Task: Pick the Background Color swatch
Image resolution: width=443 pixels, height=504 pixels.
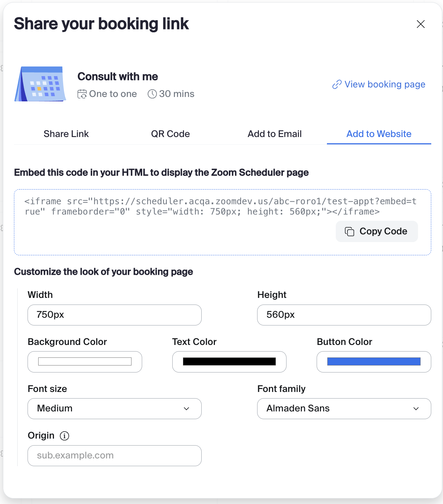Action: click(85, 362)
